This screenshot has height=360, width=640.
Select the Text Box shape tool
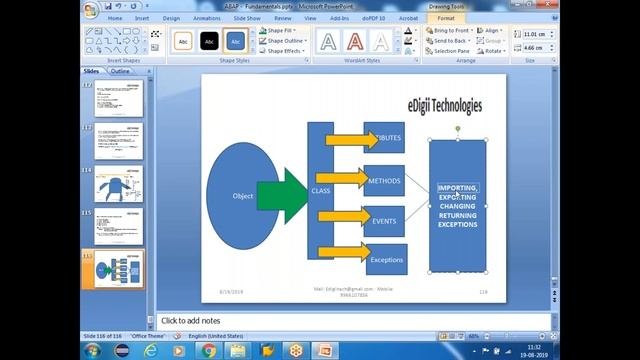coord(98,31)
